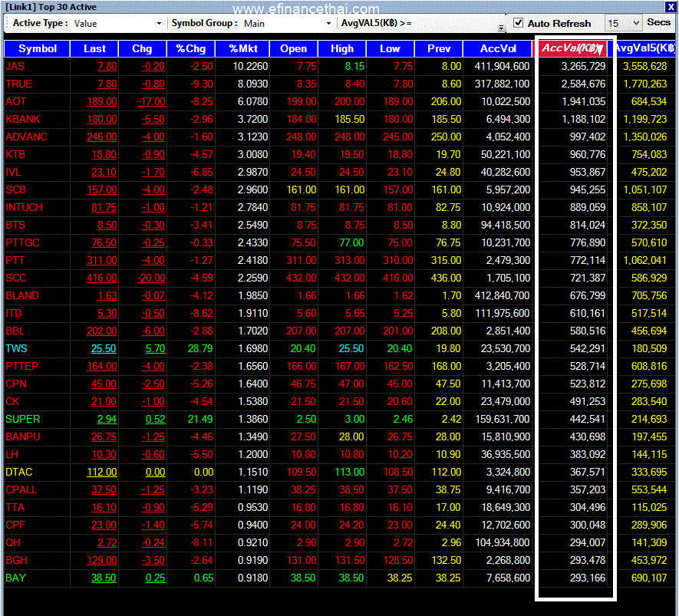The image size is (679, 616).
Task: Select the TTA symbol
Action: (15, 507)
